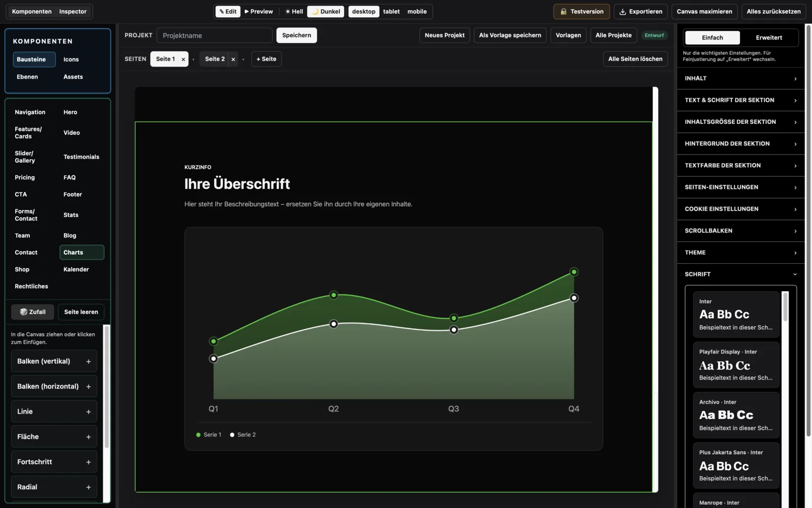Expand COOKIE EINSTELLUNGEN section
Viewport: 812px width, 508px height.
(740, 209)
